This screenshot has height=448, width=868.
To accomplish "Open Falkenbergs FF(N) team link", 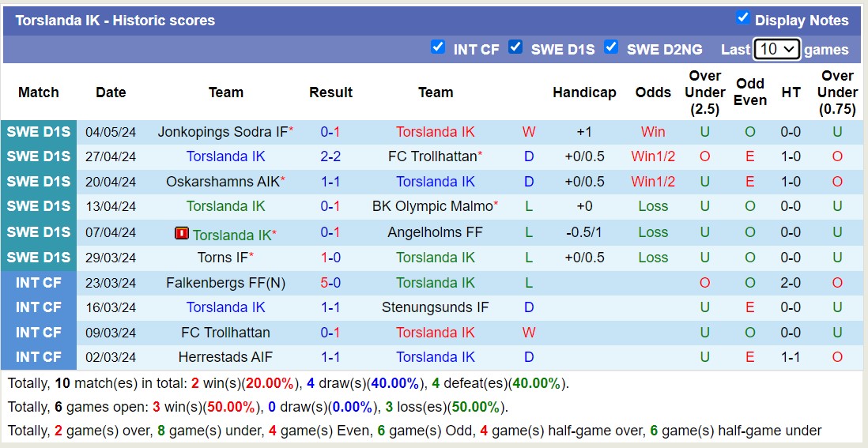I will coord(226,283).
